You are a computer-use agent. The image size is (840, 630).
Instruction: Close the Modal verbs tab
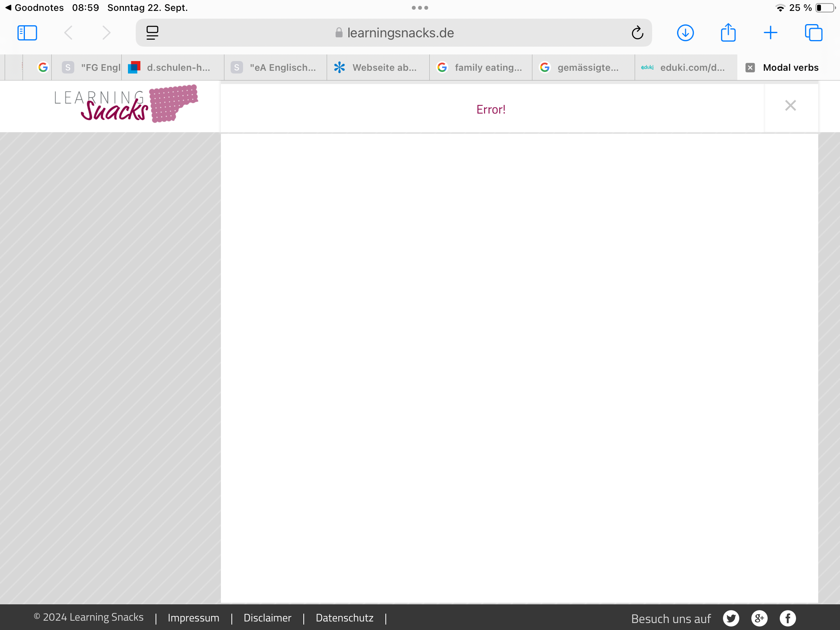[x=750, y=68]
